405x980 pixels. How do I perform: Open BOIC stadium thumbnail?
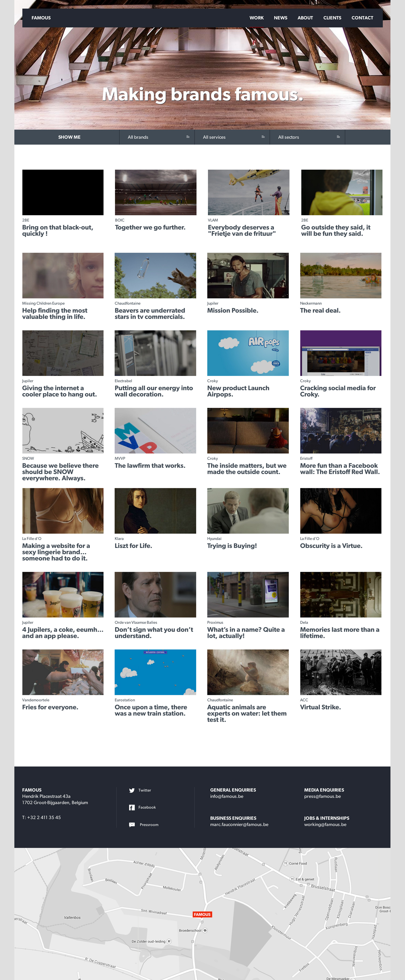coord(156,193)
